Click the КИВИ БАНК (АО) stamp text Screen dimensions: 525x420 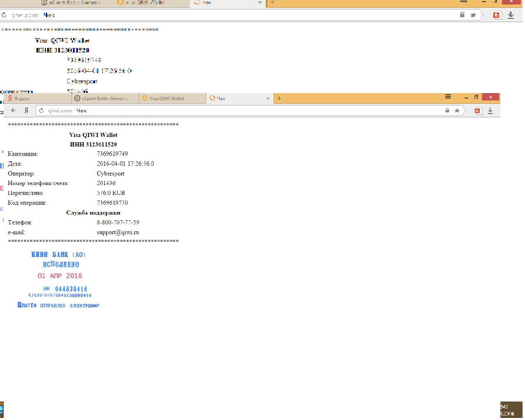coord(58,255)
